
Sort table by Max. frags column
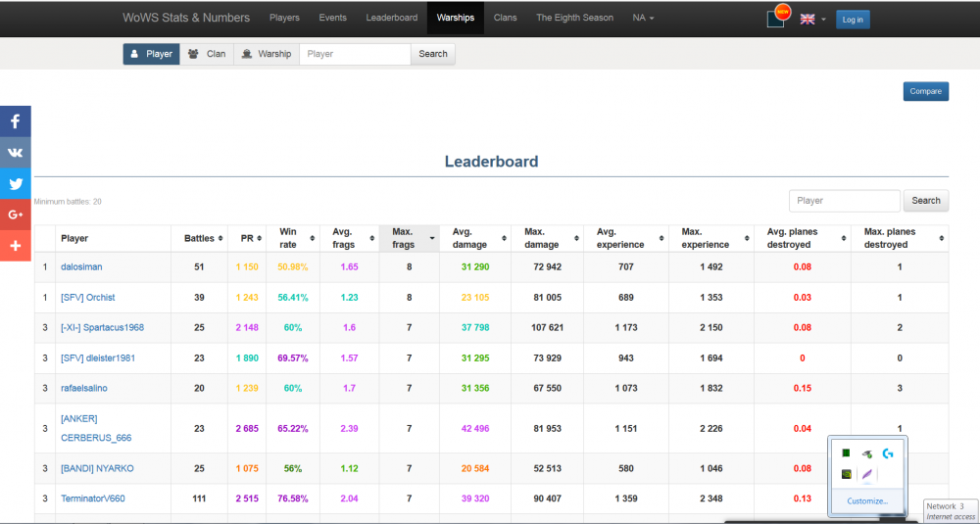(407, 238)
